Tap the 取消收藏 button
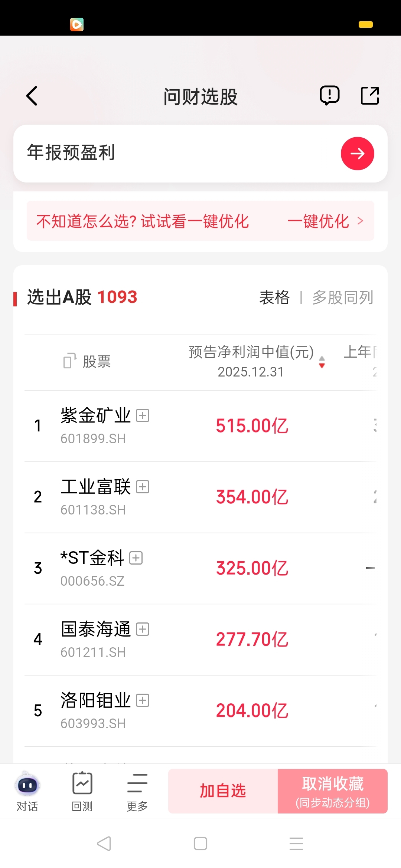Screen dimensions: 401x868 [333, 791]
